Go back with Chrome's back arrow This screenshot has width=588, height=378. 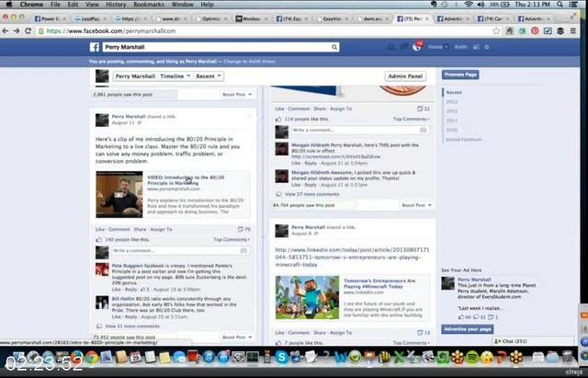point(6,30)
